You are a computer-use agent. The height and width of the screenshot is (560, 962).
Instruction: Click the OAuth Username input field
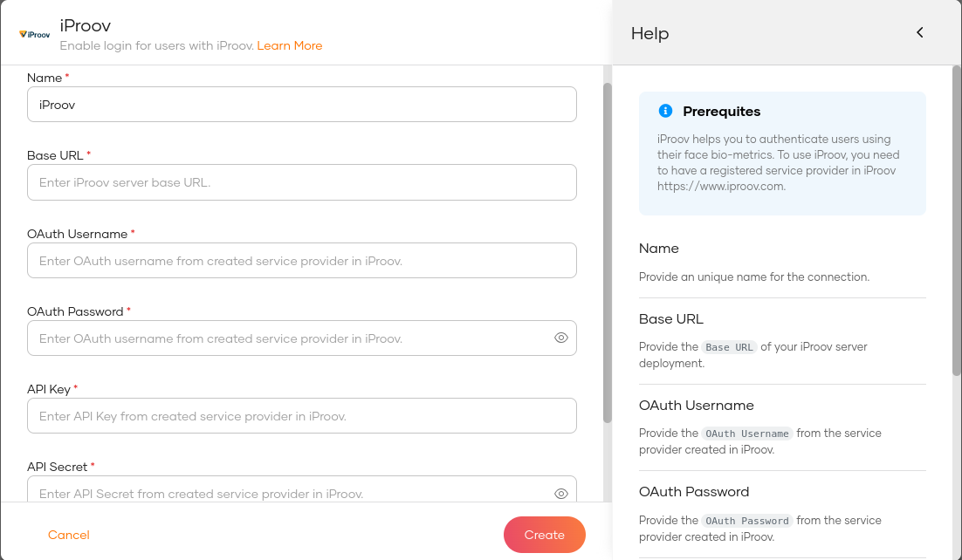[302, 261]
